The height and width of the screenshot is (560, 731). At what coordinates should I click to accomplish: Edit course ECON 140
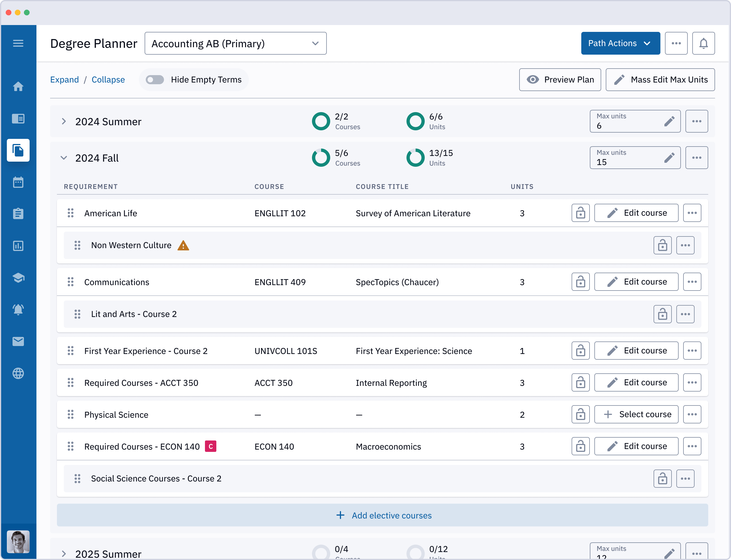(x=636, y=446)
